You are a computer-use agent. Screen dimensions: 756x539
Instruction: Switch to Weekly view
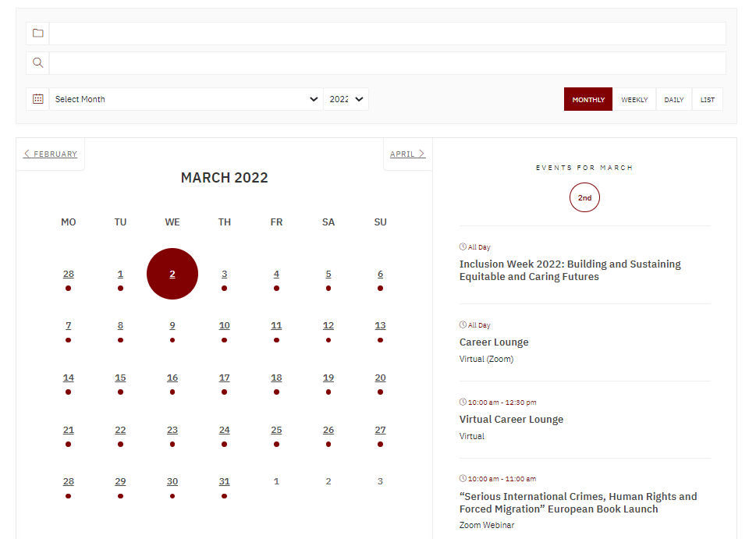[634, 99]
